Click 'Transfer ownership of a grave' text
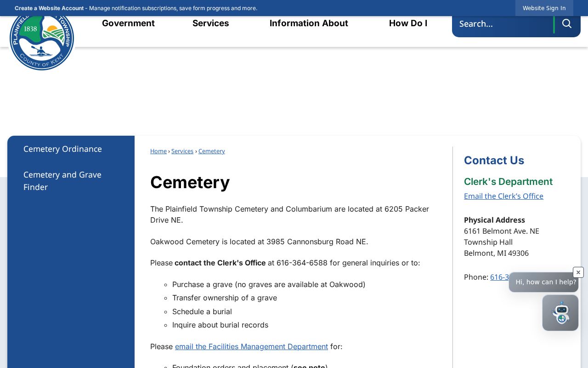588x368 pixels. 225,298
